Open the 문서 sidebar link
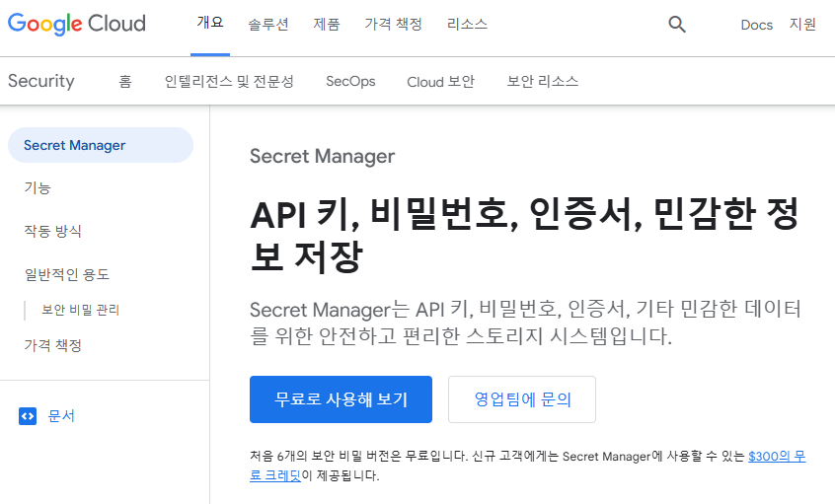Screen dimensions: 835x504 click(61, 415)
